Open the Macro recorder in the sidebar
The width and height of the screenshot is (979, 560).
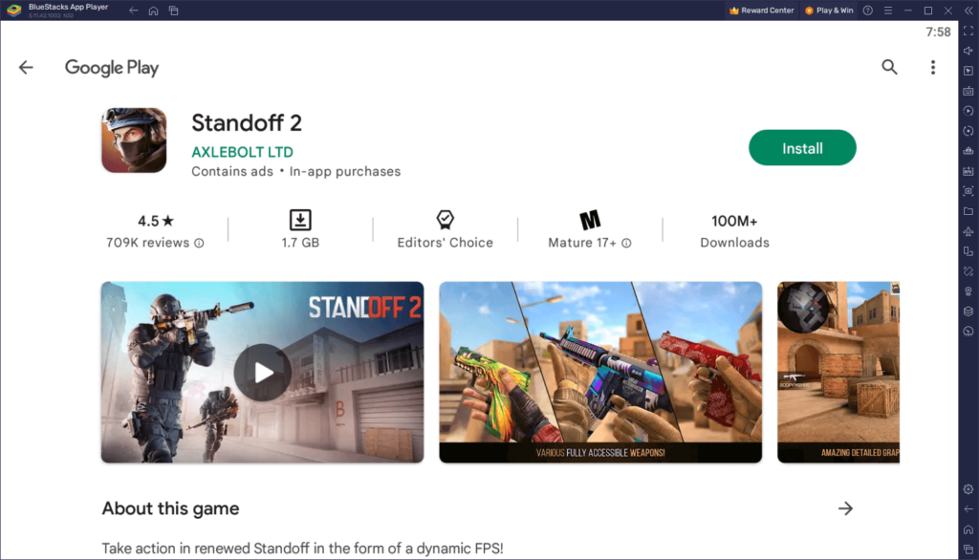[x=968, y=110]
